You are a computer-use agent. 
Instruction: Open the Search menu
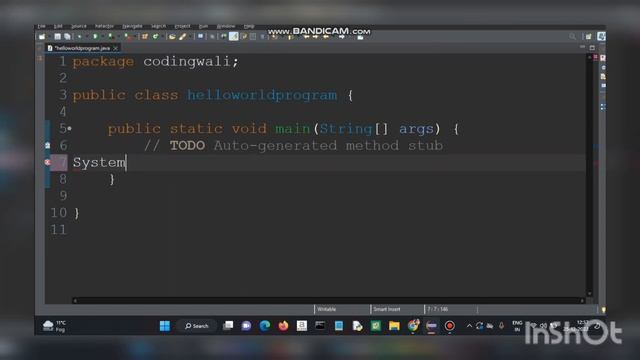(x=159, y=26)
